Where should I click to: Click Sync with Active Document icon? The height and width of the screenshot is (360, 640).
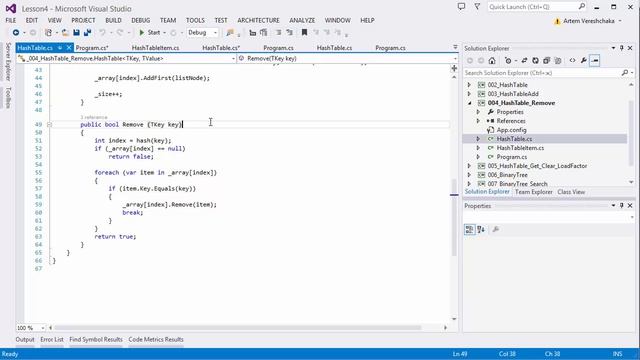(524, 61)
